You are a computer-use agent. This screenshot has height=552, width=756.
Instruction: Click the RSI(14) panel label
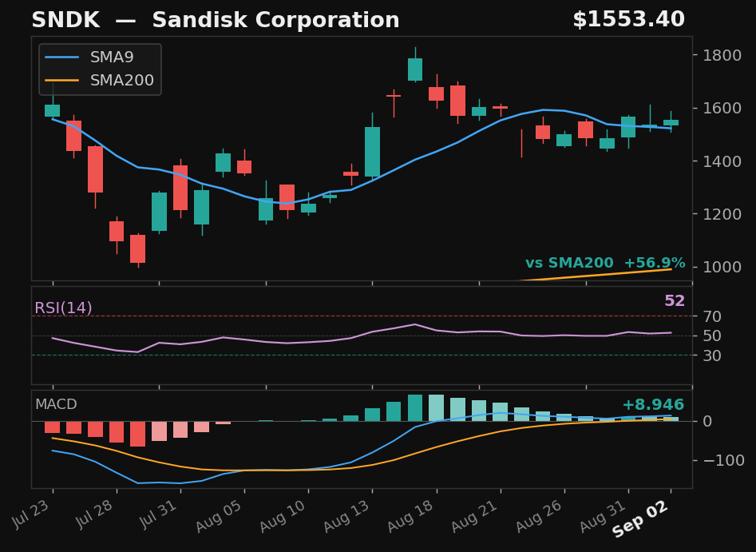(63, 308)
